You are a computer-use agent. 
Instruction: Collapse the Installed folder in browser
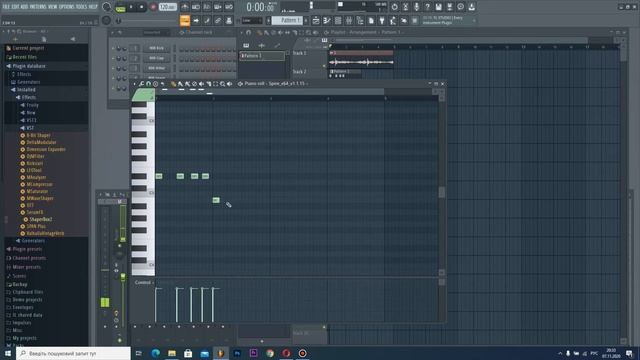(26, 90)
